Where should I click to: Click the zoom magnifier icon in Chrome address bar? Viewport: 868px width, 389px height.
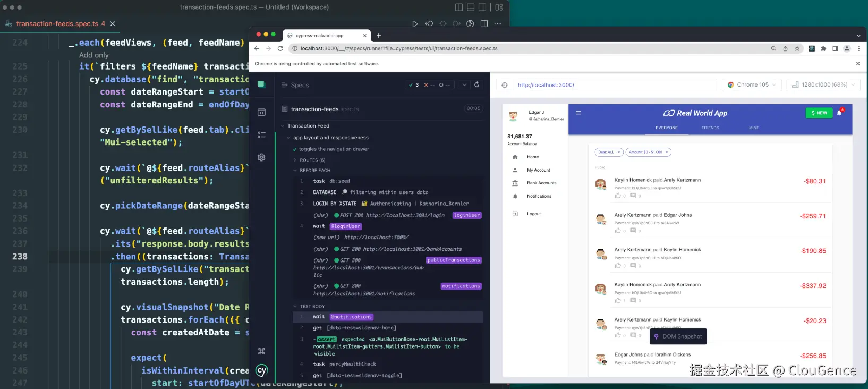(773, 48)
